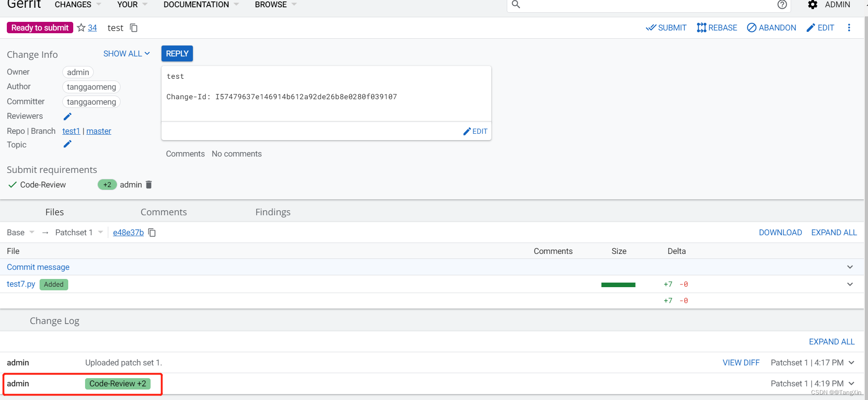Open the Commit message file row
868x400 pixels.
point(38,267)
